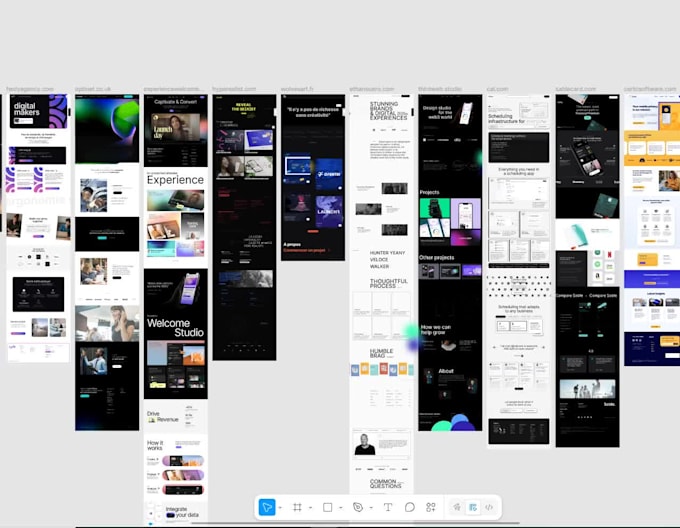Select the woman on phone photo

[107, 323]
